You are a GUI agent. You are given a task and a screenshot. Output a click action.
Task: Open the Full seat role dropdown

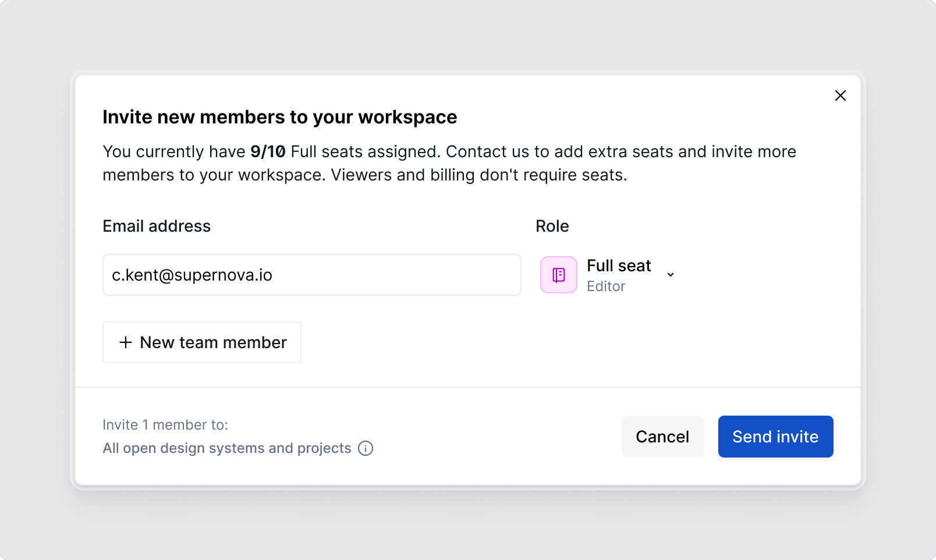619,266
